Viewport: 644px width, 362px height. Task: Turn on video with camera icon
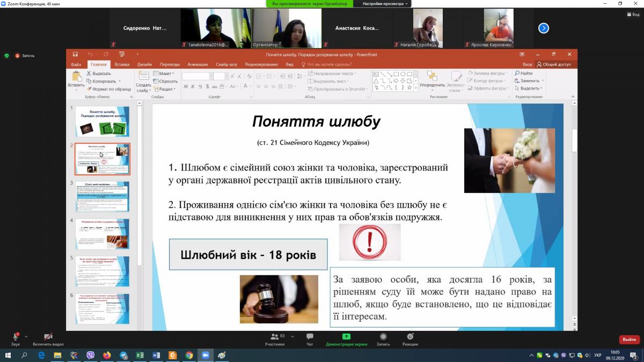pos(48,337)
